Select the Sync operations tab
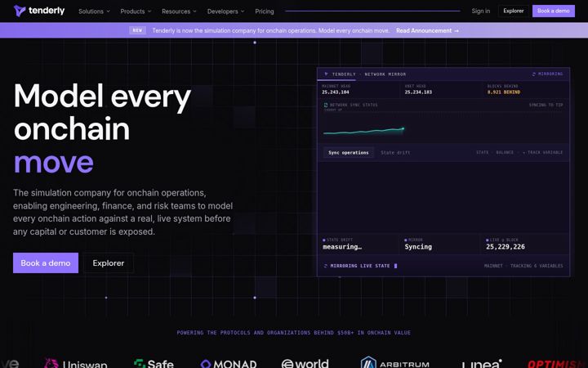This screenshot has height=368, width=588. click(x=349, y=152)
